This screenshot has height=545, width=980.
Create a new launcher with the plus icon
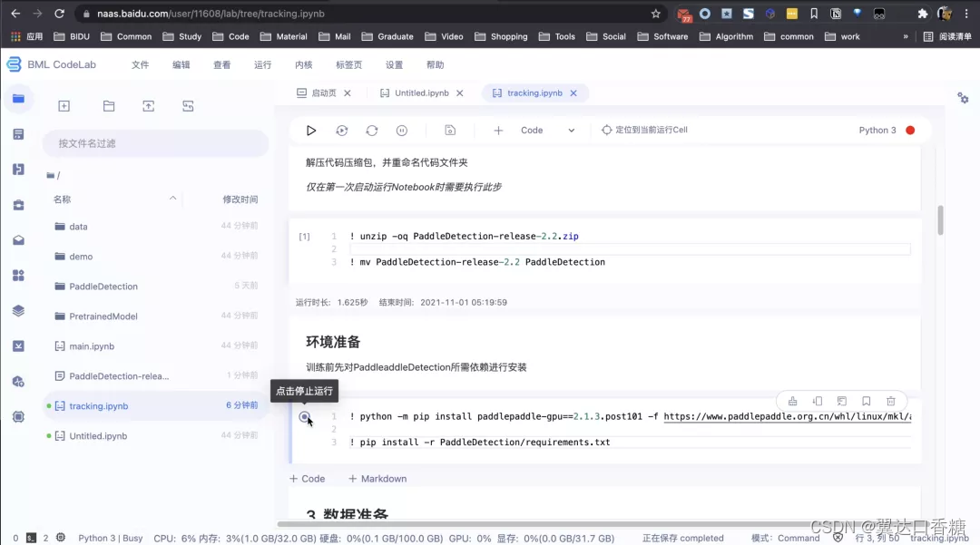(64, 106)
